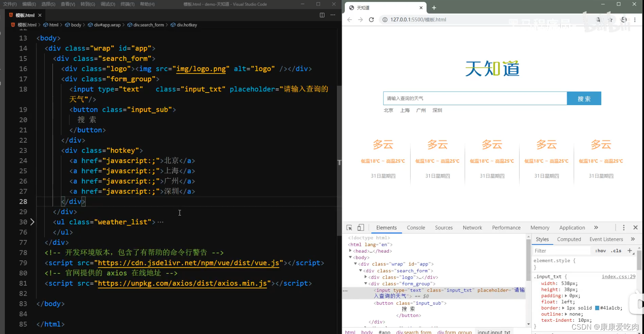644x334 pixels.
Task: Collapse body node in Elements tree
Action: pos(350,257)
